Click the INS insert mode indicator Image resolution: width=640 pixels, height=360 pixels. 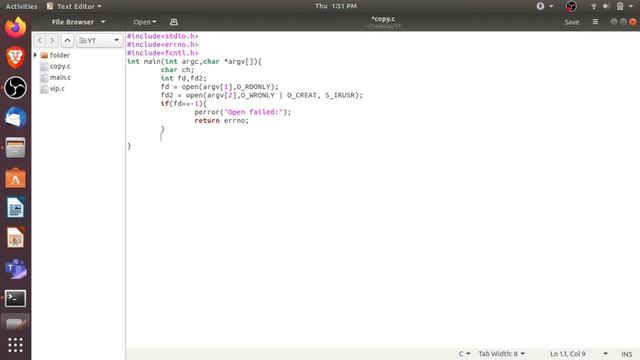coord(627,354)
